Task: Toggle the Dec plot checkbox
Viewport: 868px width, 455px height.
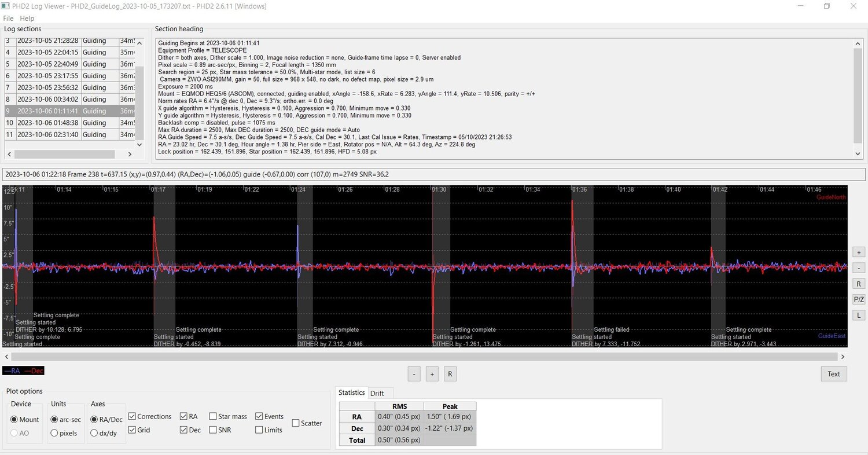Action: (x=190, y=430)
